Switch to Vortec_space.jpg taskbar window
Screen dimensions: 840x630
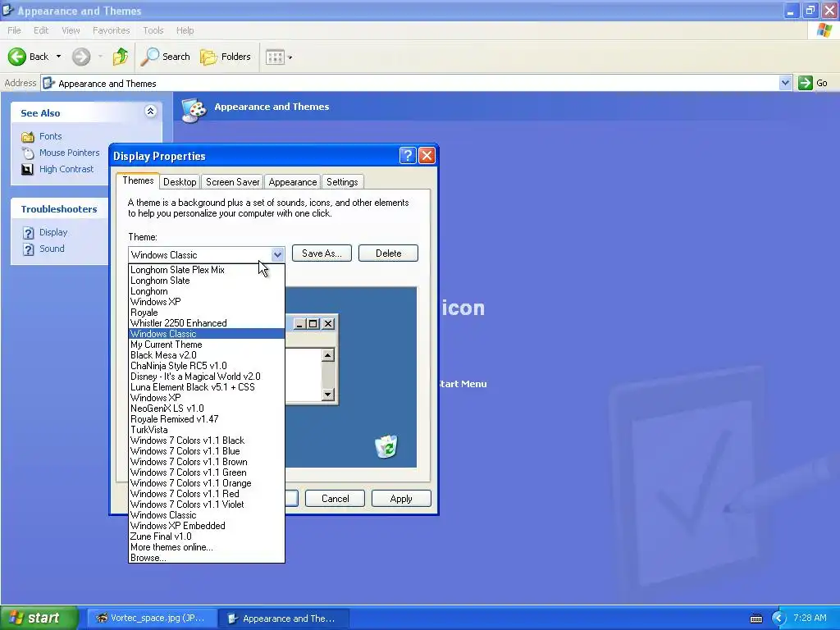pos(152,619)
